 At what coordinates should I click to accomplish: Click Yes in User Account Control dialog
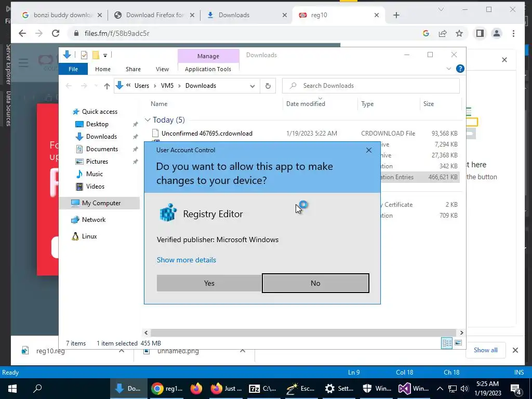(209, 283)
